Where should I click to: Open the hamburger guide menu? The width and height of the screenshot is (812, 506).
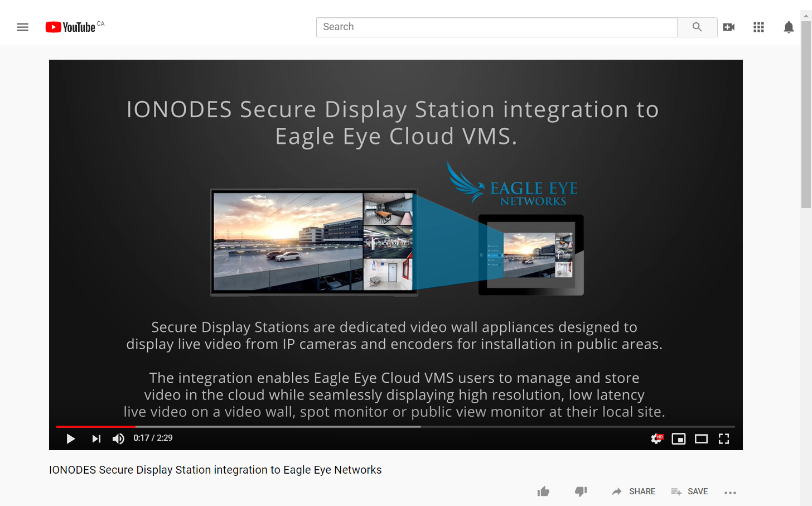coord(22,27)
